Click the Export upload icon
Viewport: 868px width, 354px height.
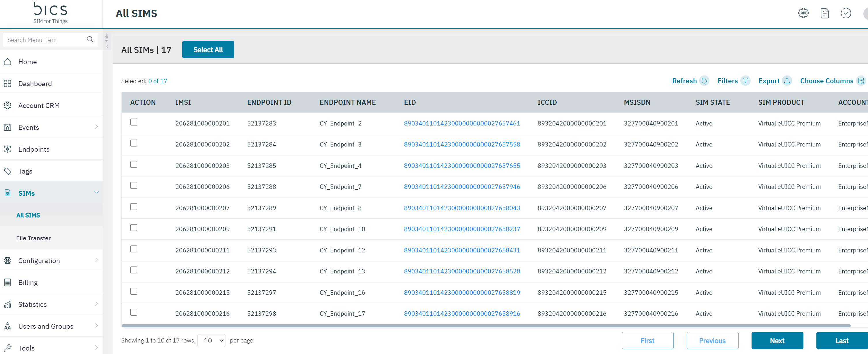pos(787,81)
